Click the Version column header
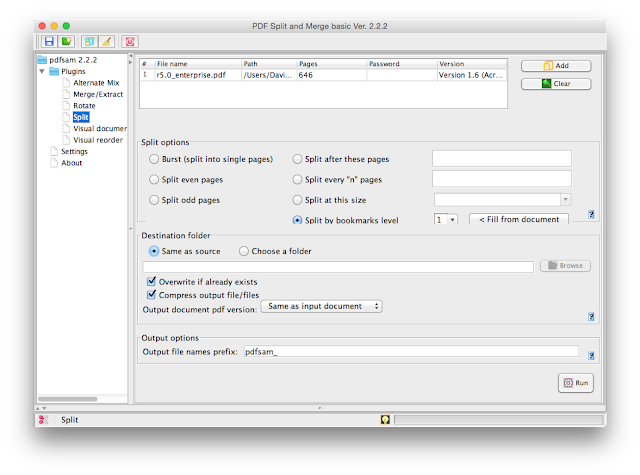640x475 pixels. point(472,64)
